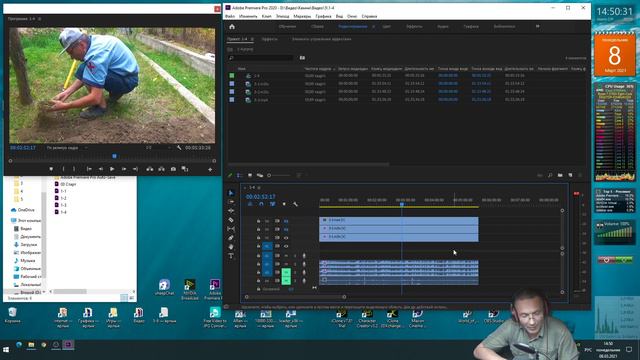Click Lift button in Program monitor

pyautogui.click(x=150, y=169)
